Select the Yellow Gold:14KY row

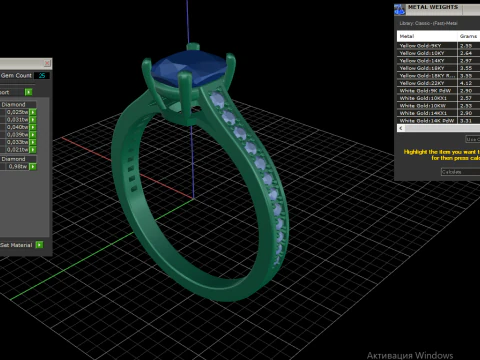438,61
